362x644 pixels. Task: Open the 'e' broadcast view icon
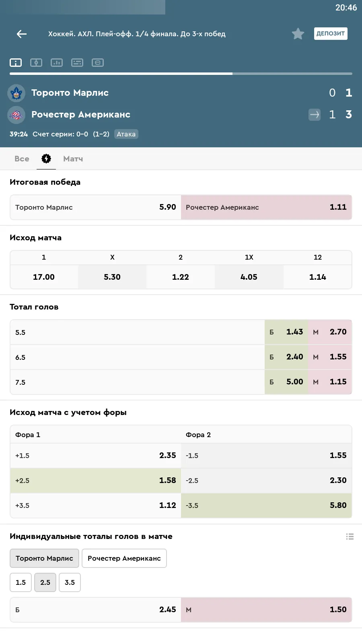coord(98,62)
